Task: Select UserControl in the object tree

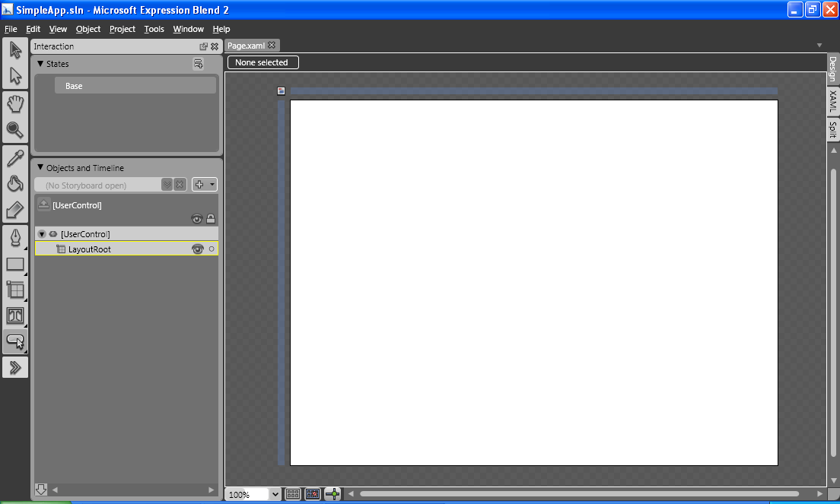Action: [126, 234]
